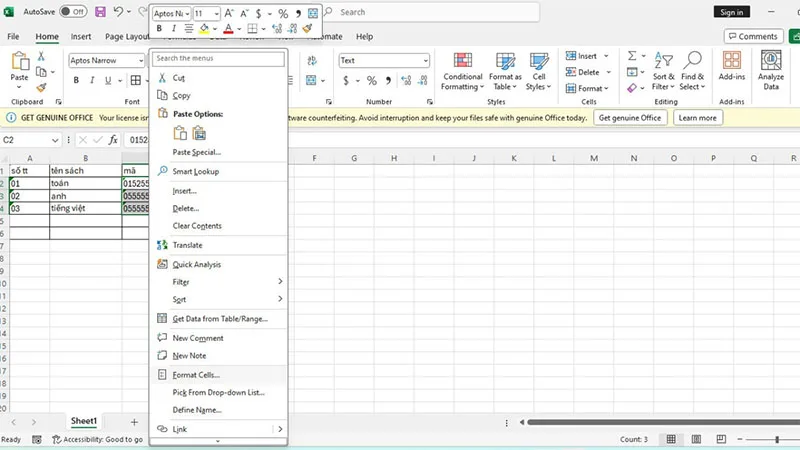Click ribbon Italic button

pyautogui.click(x=92, y=80)
